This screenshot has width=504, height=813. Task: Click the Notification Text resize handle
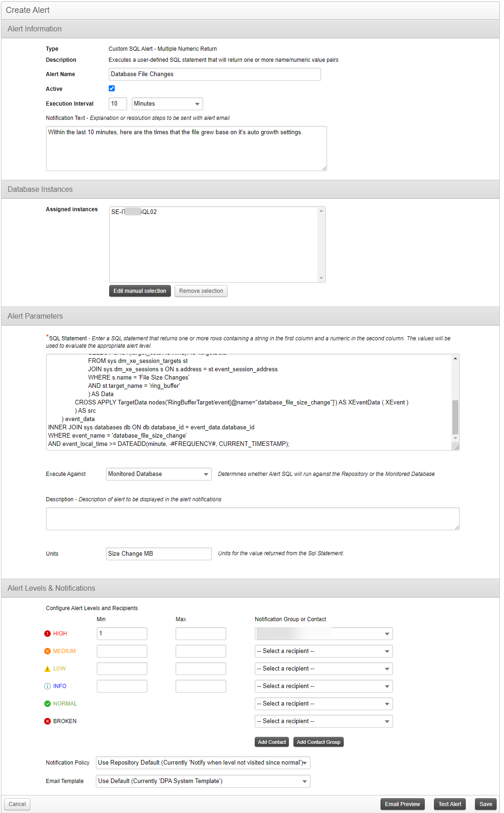point(324,168)
